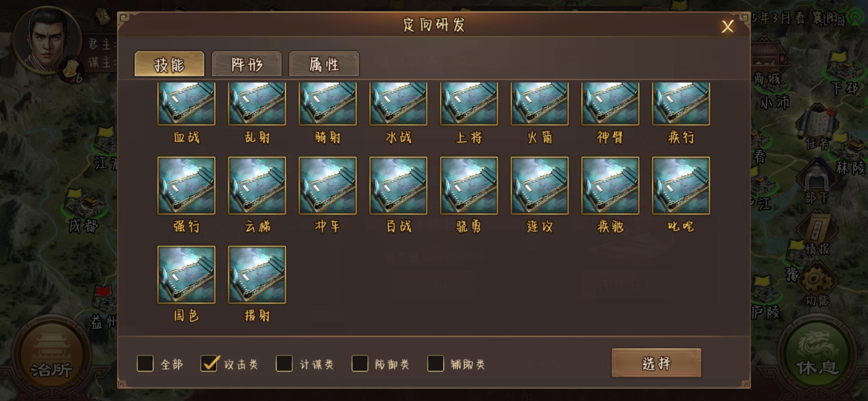Select the 百战 skill scroll

398,185
